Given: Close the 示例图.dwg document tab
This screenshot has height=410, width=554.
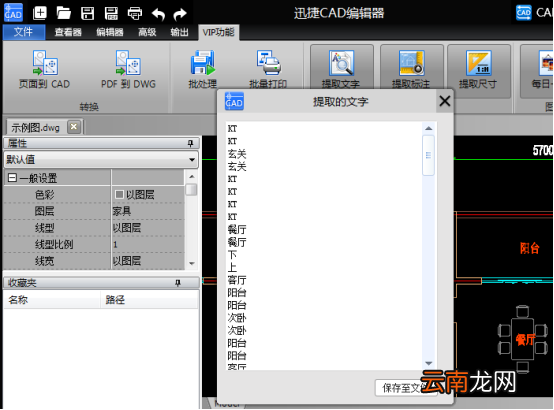Looking at the screenshot, I should point(74,127).
